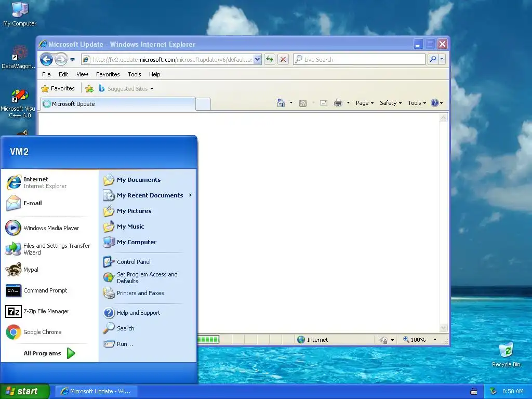Click the 100% zoom level button
The height and width of the screenshot is (399, 532).
[414, 340]
